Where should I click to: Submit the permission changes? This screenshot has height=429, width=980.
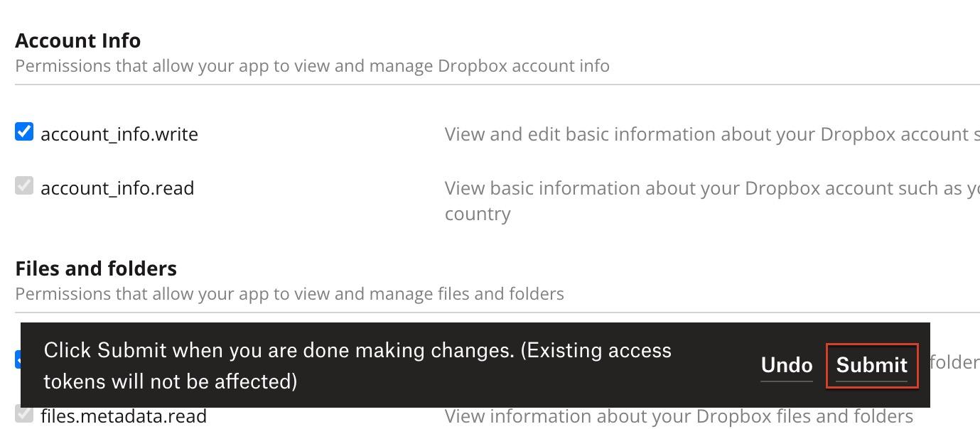coord(871,366)
